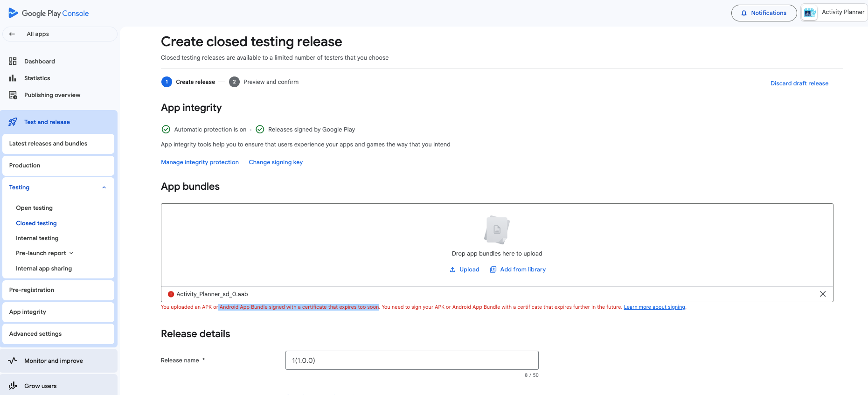
Task: Expand the Monitor and improve section
Action: pyautogui.click(x=53, y=361)
